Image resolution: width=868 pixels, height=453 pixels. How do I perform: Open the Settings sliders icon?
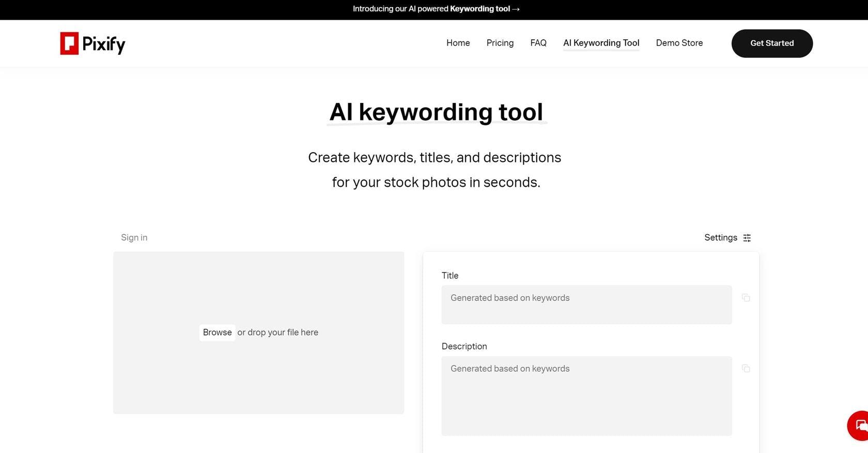tap(747, 238)
